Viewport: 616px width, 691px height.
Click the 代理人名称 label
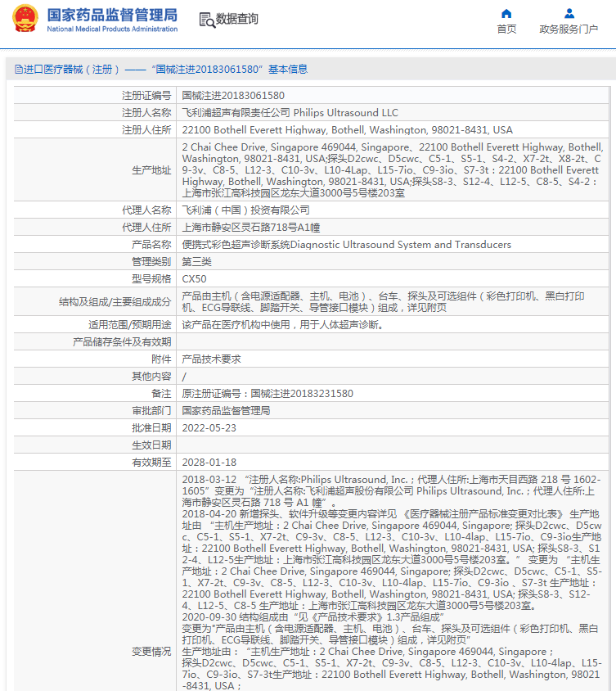click(x=146, y=210)
